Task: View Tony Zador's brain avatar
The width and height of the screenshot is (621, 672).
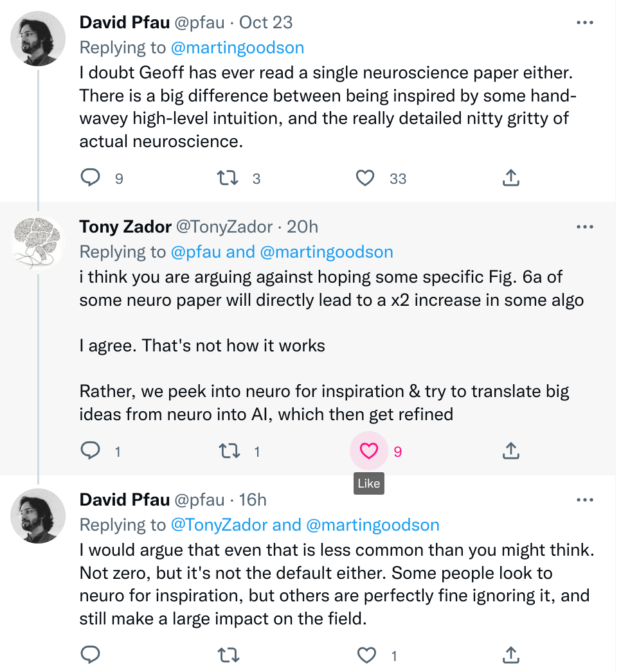Action: coord(39,242)
